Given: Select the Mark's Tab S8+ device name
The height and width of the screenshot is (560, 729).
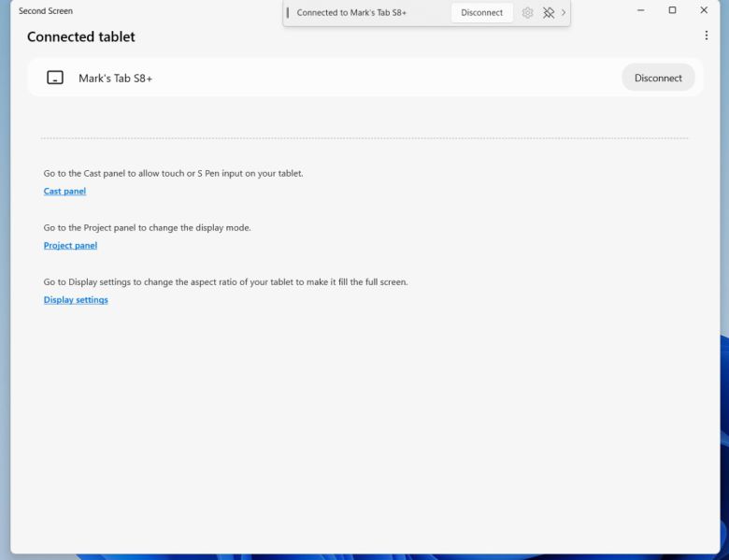Looking at the screenshot, I should coord(115,79).
